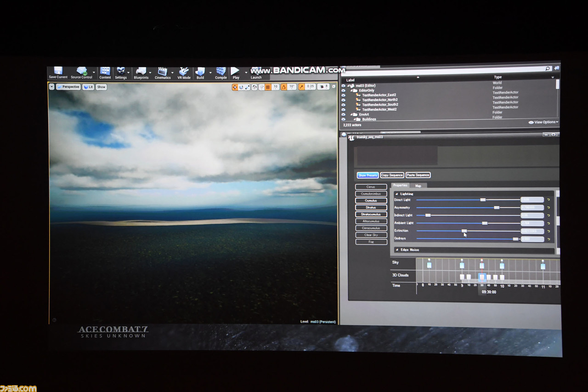Select the Cirrus cloud preset
588x392 pixels.
371,187
